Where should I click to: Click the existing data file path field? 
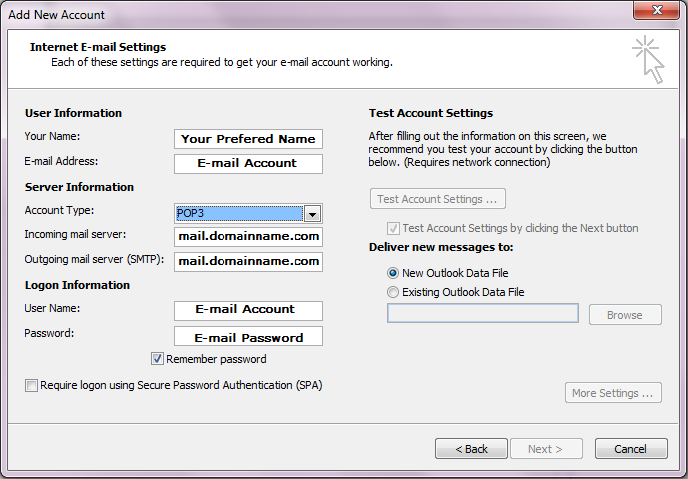click(482, 314)
